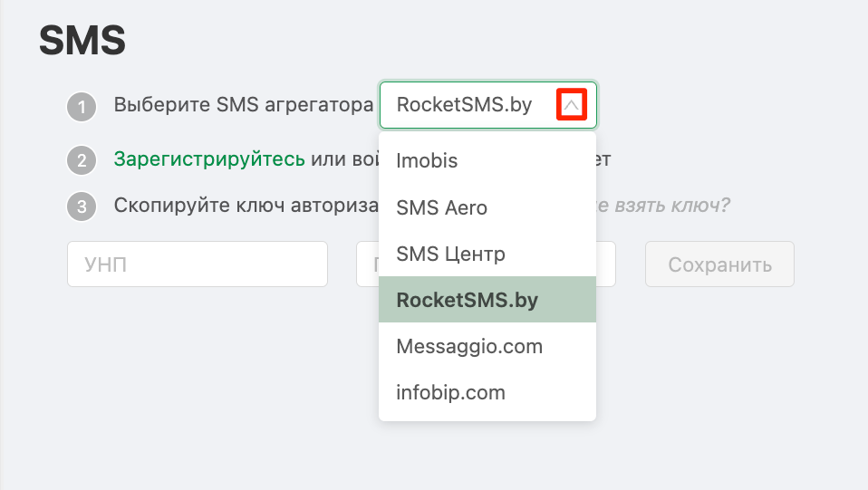Image resolution: width=868 pixels, height=490 pixels.
Task: Click the step 1 number circle
Action: coord(82,106)
